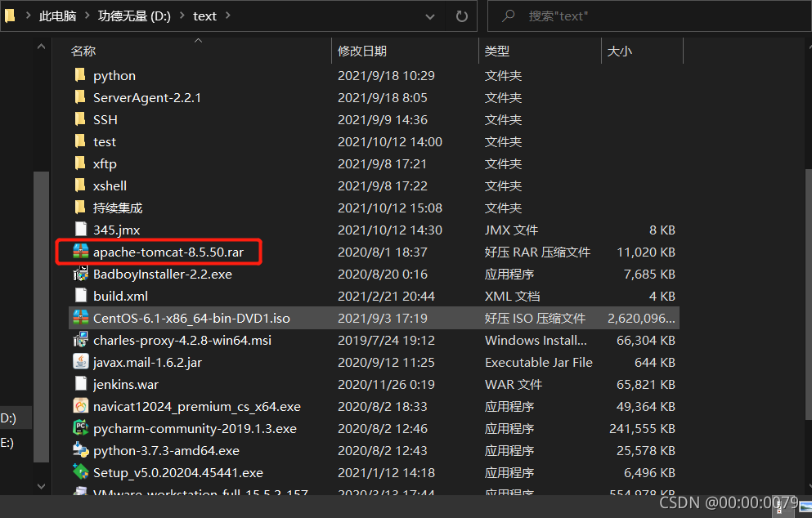Sort by the 类型 column header
Image resolution: width=812 pixels, height=518 pixels.
(497, 51)
